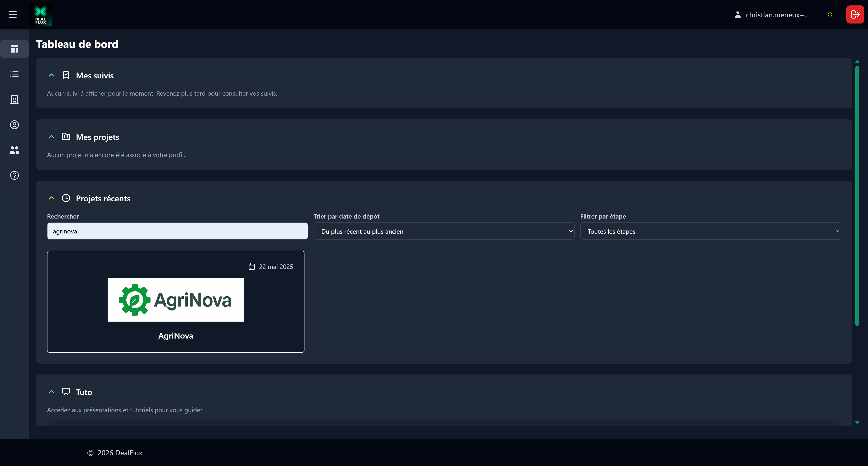Click the DealFlux logo
The image size is (868, 466).
pyautogui.click(x=40, y=14)
